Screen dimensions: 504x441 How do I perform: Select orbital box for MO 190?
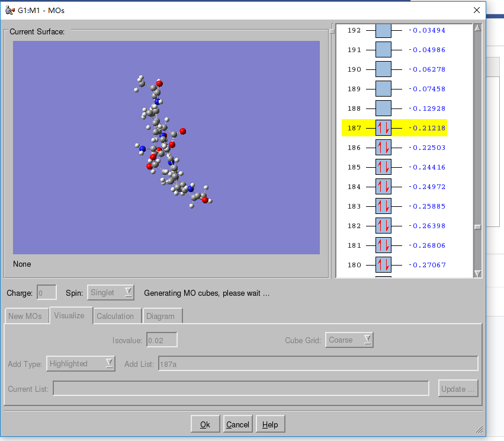coord(383,69)
